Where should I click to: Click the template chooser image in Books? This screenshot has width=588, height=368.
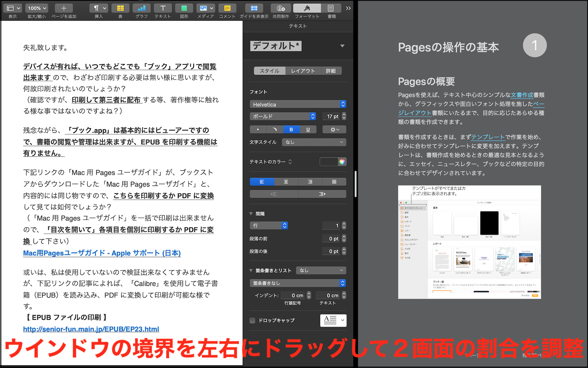pos(469,242)
